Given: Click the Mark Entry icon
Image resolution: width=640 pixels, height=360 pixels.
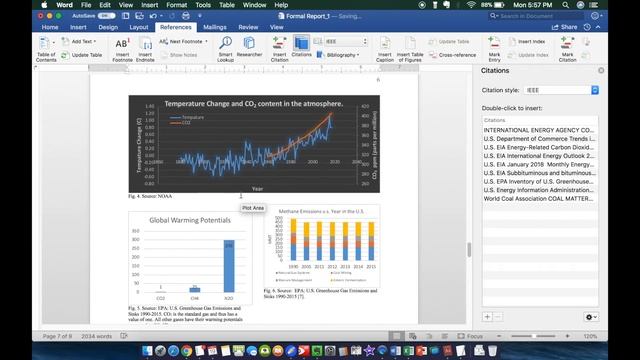Looking at the screenshot, I should click(494, 49).
